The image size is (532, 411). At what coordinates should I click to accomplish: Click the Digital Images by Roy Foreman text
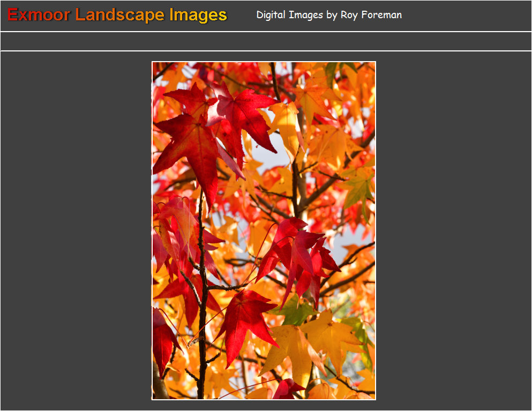329,15
